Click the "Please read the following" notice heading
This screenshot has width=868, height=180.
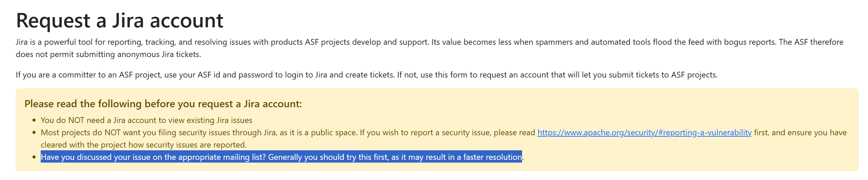pyautogui.click(x=163, y=104)
